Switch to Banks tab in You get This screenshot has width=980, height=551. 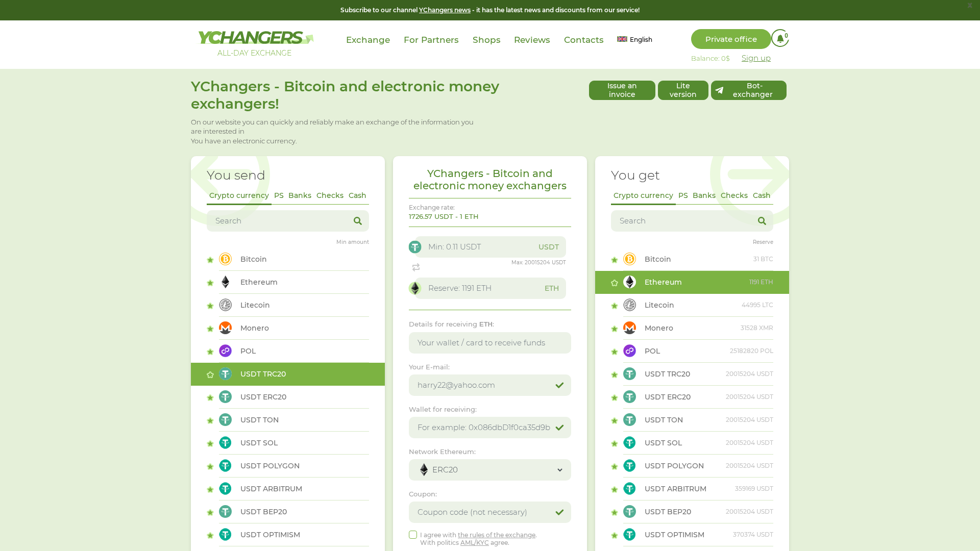click(704, 196)
